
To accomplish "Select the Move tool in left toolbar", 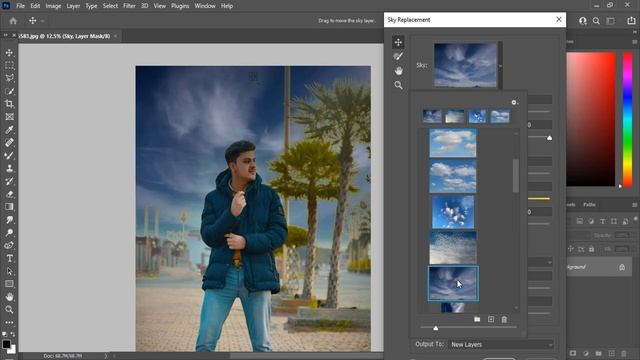I will pos(9,53).
